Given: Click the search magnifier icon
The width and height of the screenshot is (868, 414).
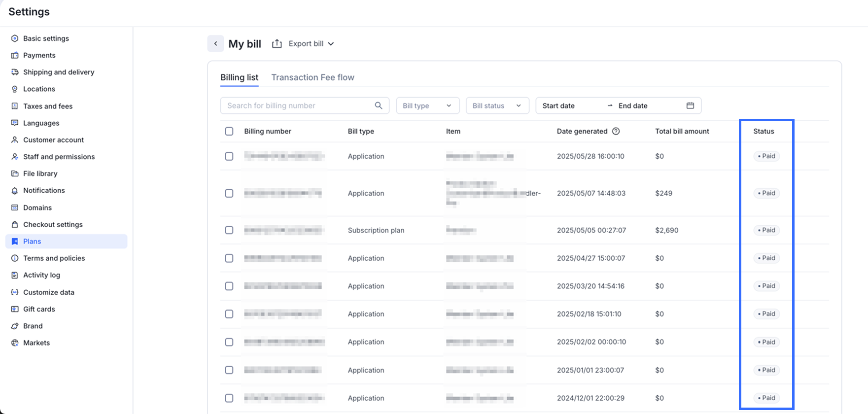Looking at the screenshot, I should pos(379,105).
